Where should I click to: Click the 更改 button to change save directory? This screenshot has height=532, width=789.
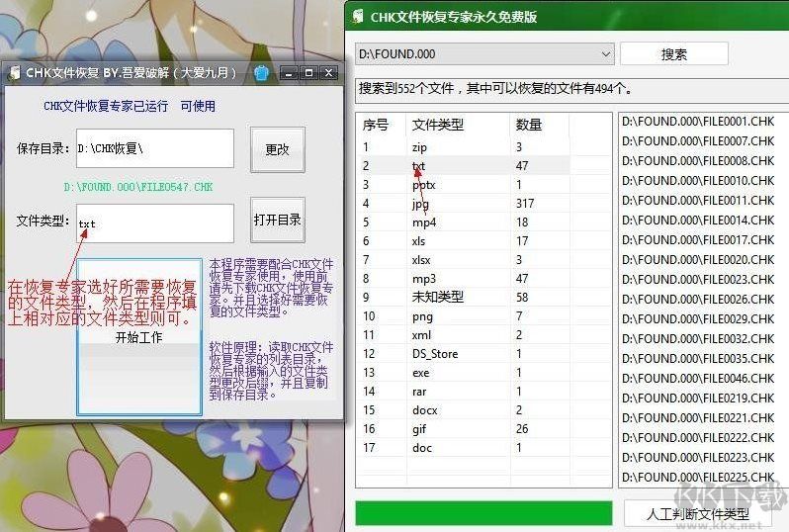coord(277,149)
